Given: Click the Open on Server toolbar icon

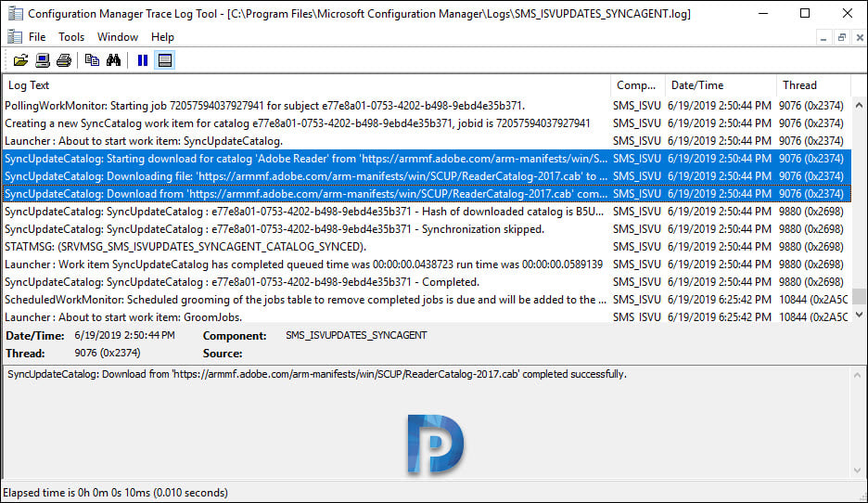Looking at the screenshot, I should (x=43, y=60).
